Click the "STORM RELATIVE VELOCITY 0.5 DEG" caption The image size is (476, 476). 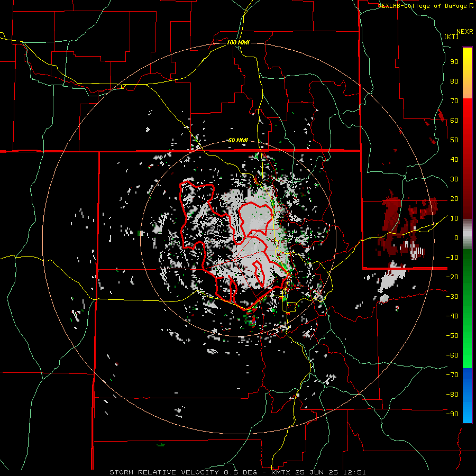pyautogui.click(x=183, y=472)
